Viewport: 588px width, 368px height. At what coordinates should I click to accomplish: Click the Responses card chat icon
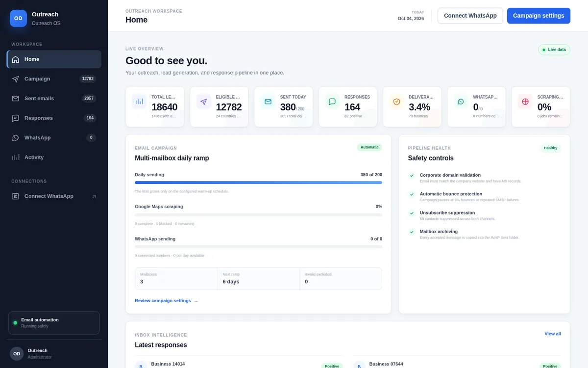click(x=332, y=102)
